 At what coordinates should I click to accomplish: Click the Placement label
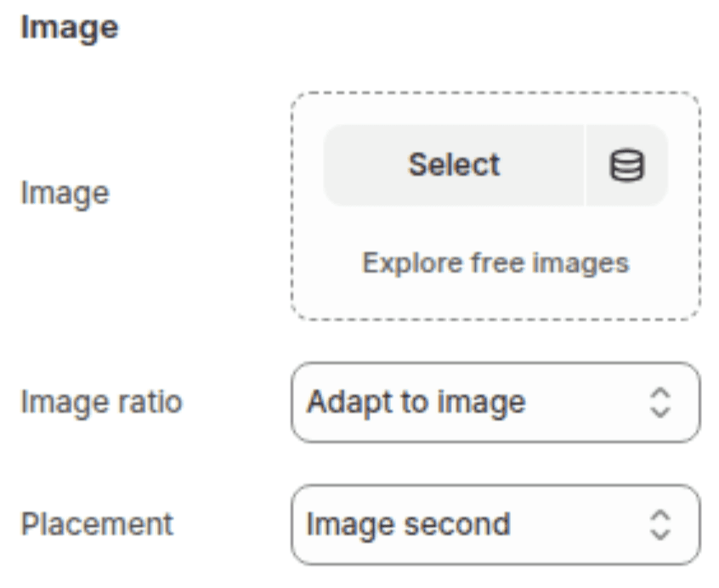point(97,524)
